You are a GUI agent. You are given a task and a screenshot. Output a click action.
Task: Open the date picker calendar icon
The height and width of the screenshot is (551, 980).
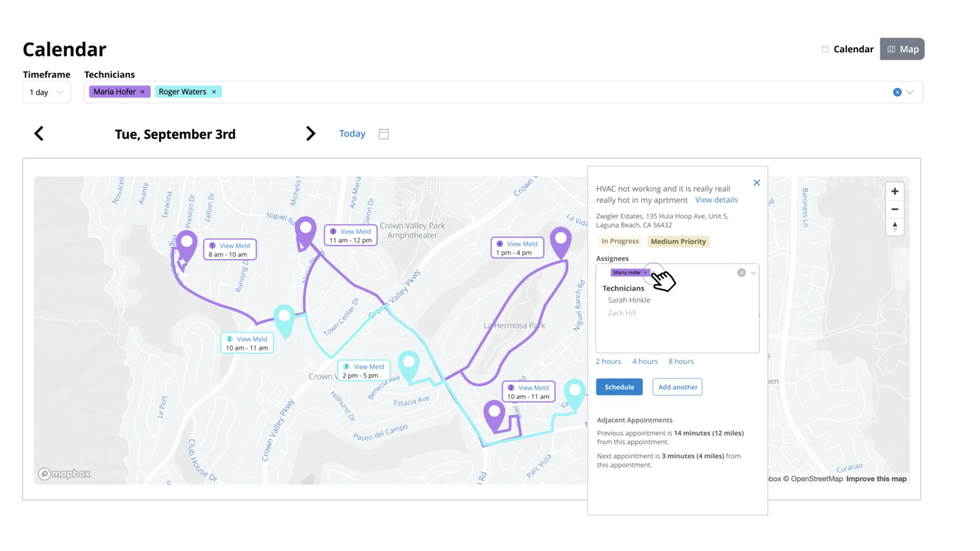pyautogui.click(x=384, y=134)
